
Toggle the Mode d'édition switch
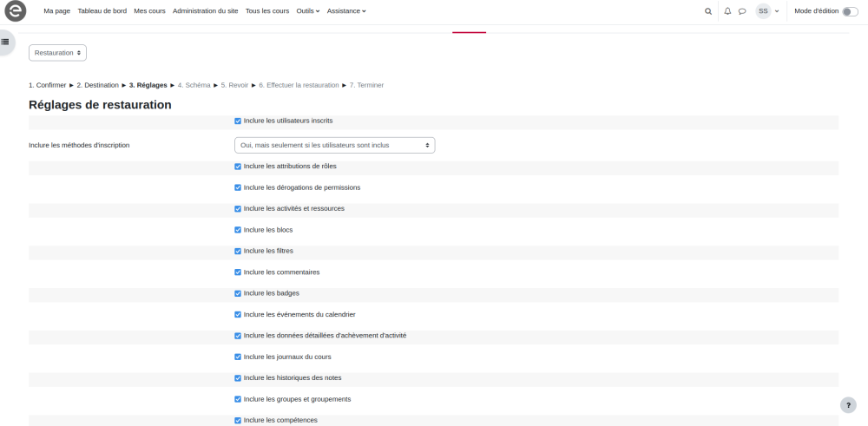[850, 11]
